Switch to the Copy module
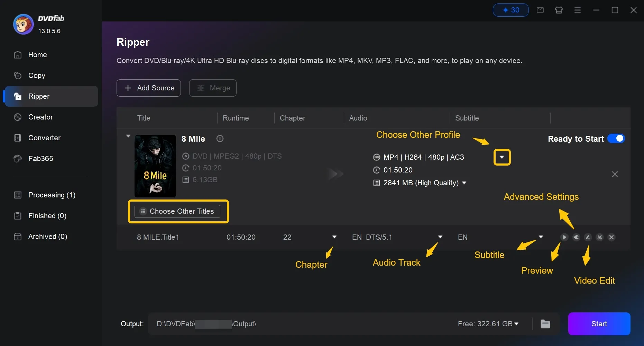644x346 pixels. [36, 76]
